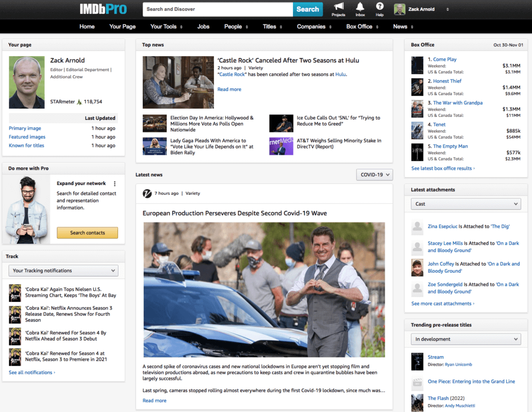Click the Honest Thief poster thumbnail
The width and height of the screenshot is (532, 412).
point(417,87)
